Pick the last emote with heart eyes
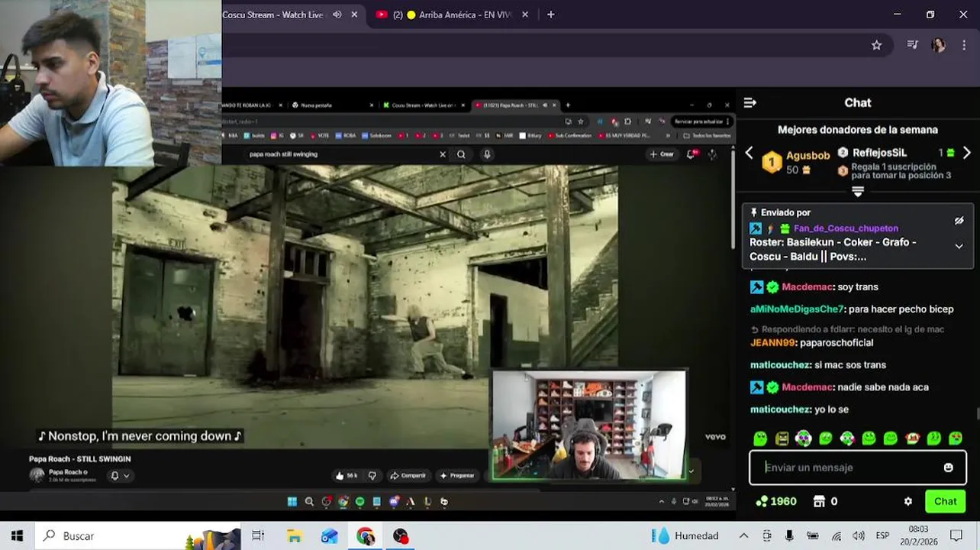The width and height of the screenshot is (980, 550). 956,438
